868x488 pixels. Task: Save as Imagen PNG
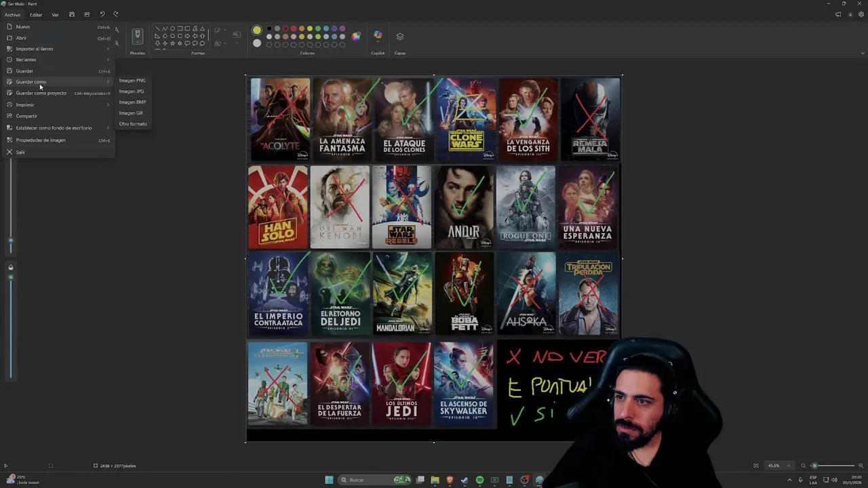(133, 81)
